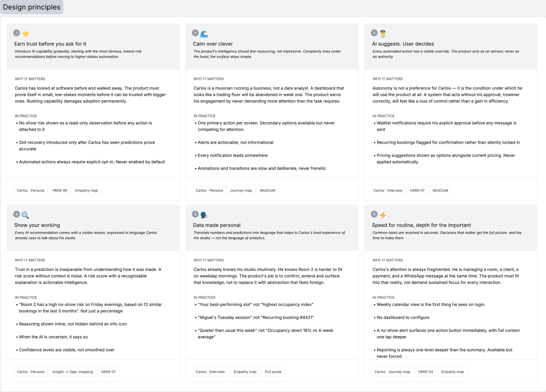Click the wave emoji icon on Calm over clever
This screenshot has height=392, width=546.
coord(204,34)
